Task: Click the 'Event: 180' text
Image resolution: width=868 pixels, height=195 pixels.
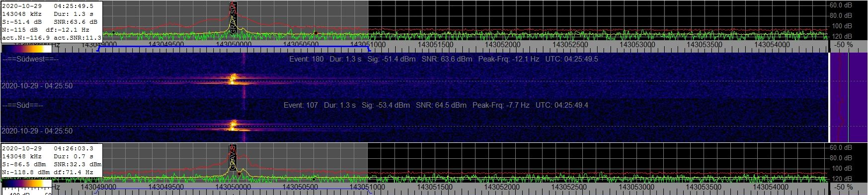Action: [307, 59]
